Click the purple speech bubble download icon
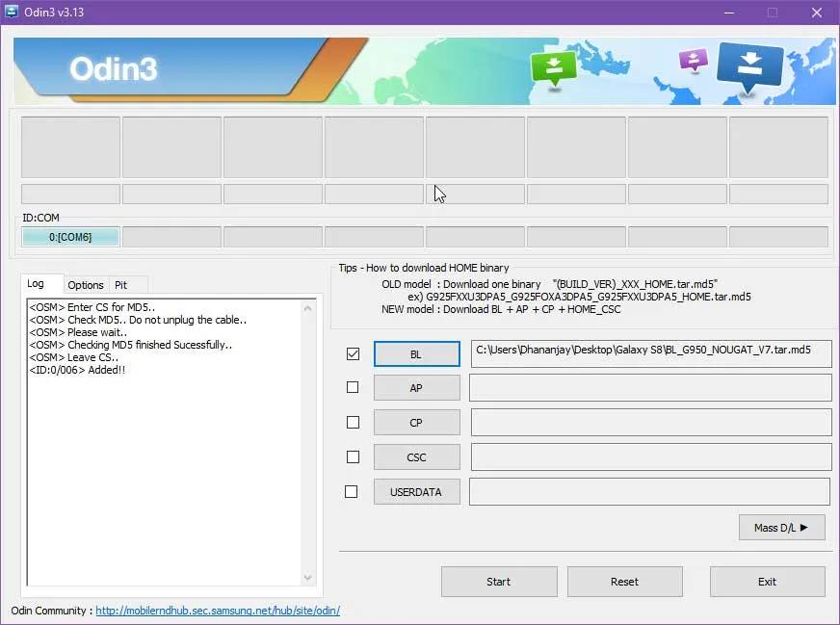The width and height of the screenshot is (840, 625). 693,61
